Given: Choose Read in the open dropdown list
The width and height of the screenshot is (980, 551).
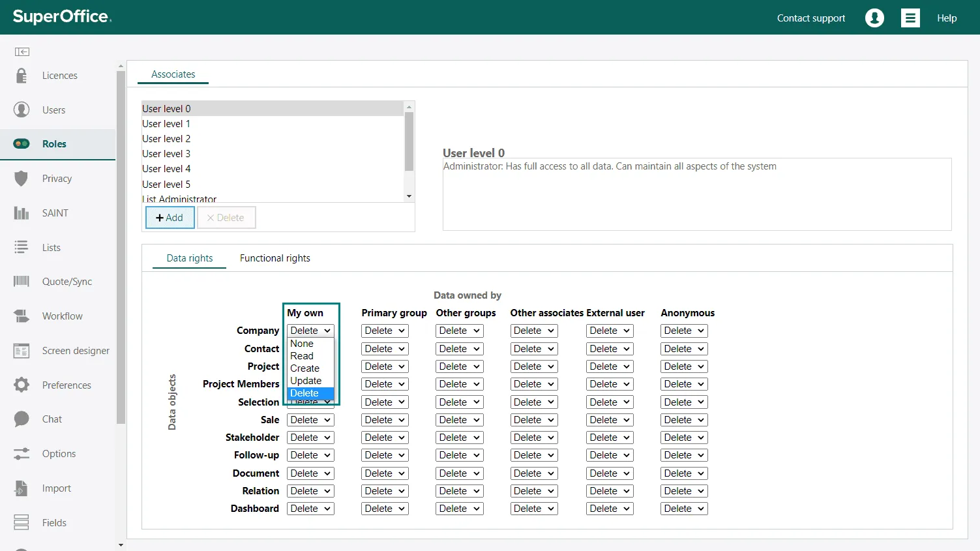Looking at the screenshot, I should pos(302,356).
